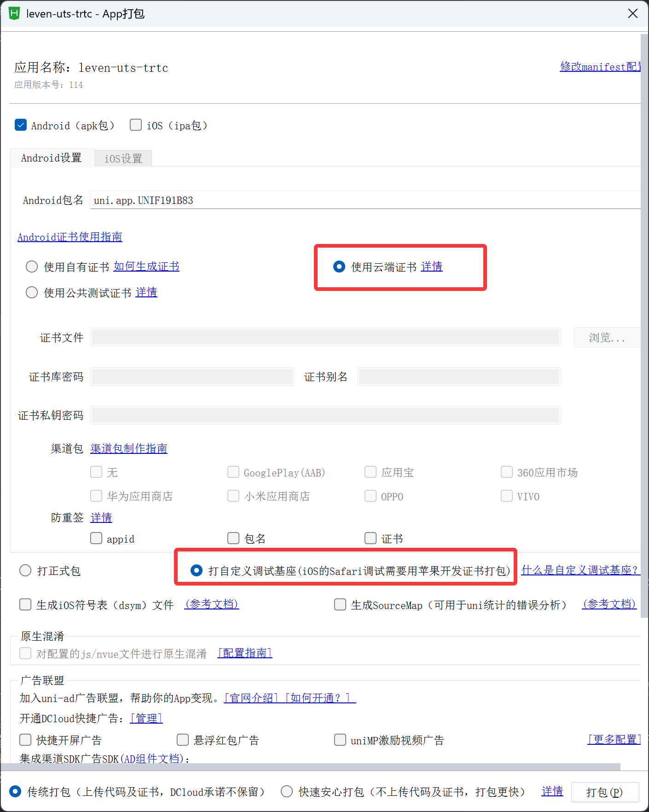Switch to the iOS设置 tab

click(123, 159)
